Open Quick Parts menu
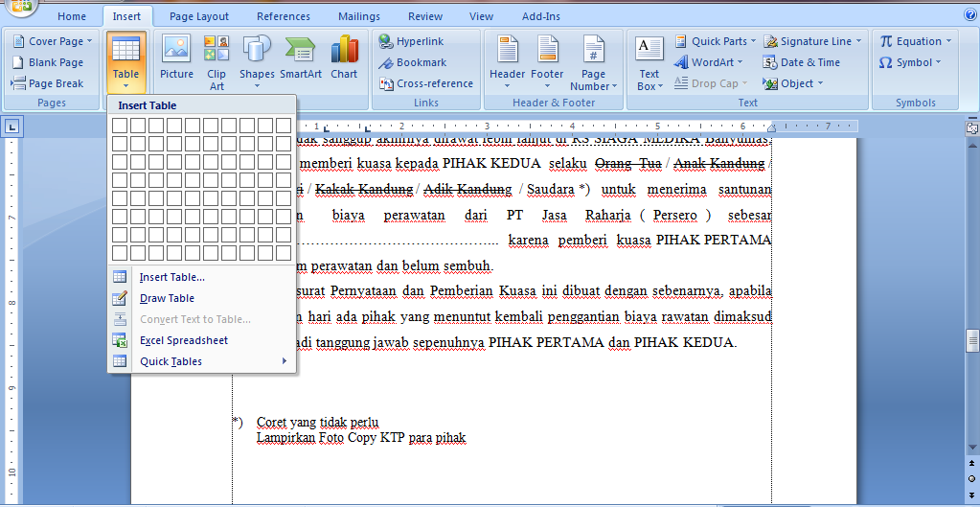Screen dimensions: 980x507 tap(715, 41)
